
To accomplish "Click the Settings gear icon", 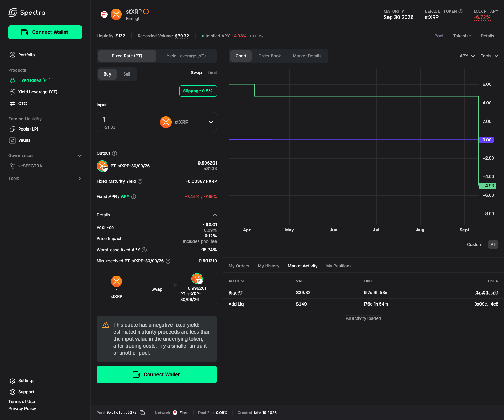I will pyautogui.click(x=13, y=381).
